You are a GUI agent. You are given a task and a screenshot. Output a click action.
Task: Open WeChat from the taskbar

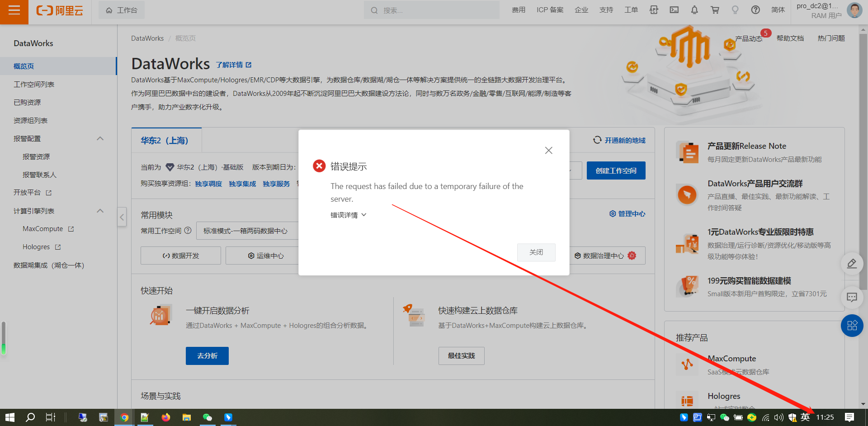click(208, 417)
